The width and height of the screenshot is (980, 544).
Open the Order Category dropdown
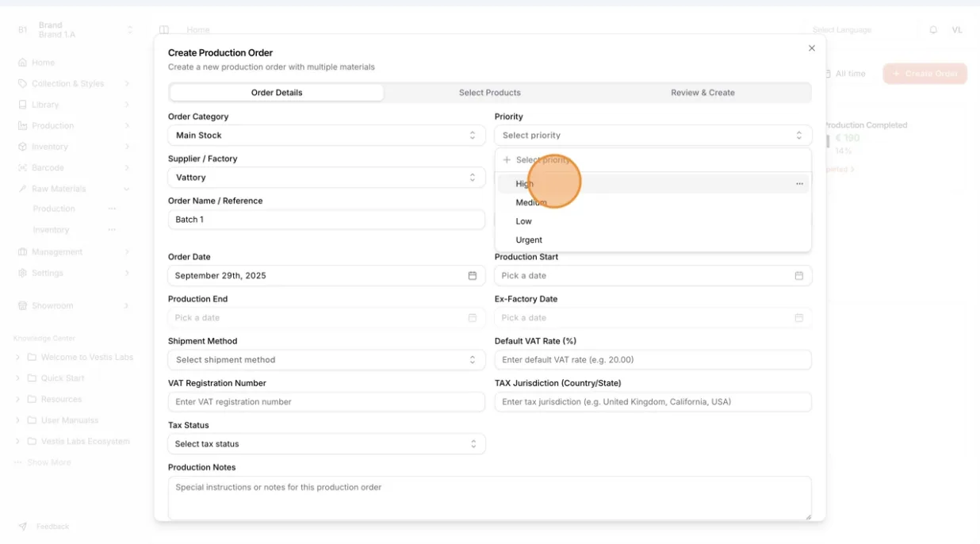(x=327, y=136)
